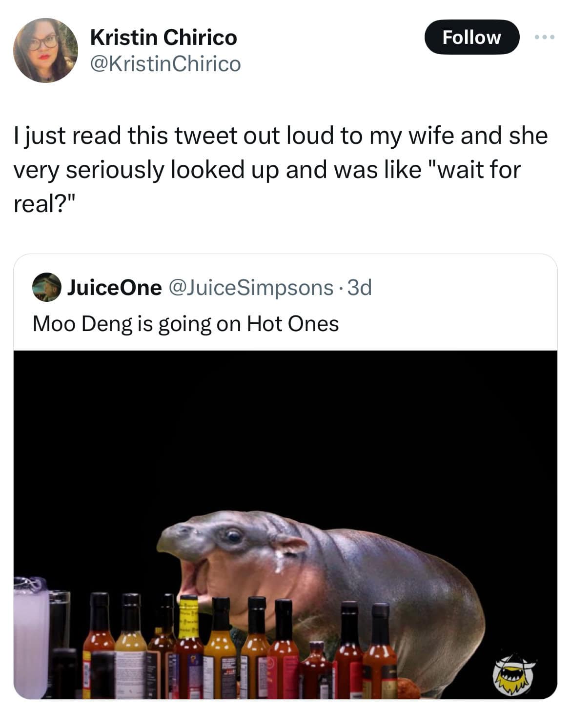Click Kristin Chirico's profile picture
The height and width of the screenshot is (728, 571).
click(x=45, y=51)
